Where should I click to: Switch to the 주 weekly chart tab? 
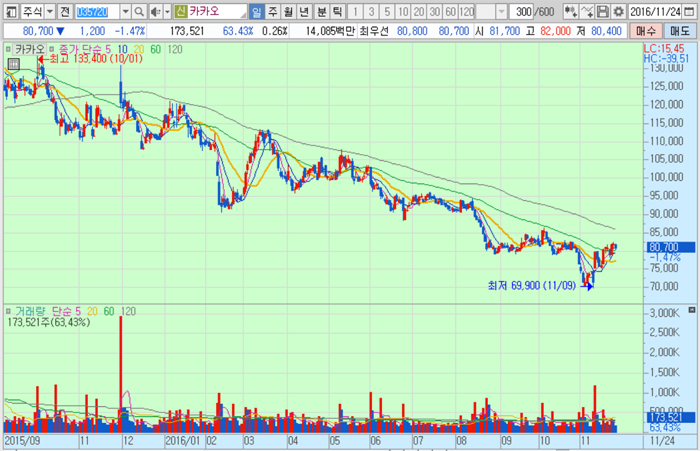(273, 12)
